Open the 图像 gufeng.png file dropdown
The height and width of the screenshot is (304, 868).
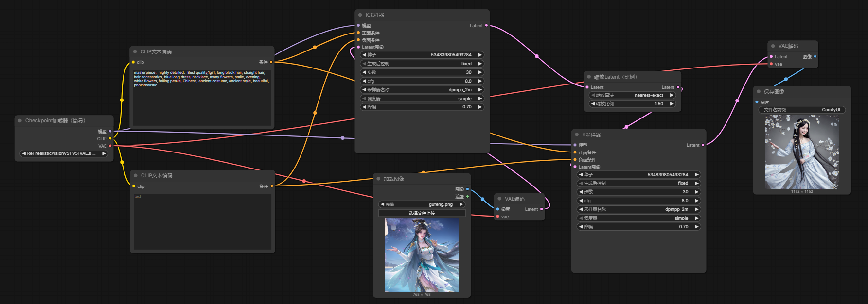[x=422, y=204]
